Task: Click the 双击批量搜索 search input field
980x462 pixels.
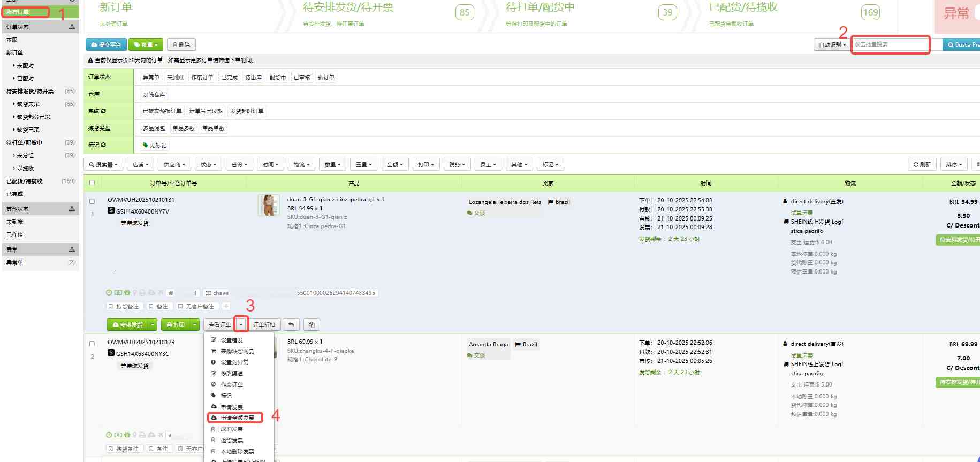Action: click(x=890, y=44)
